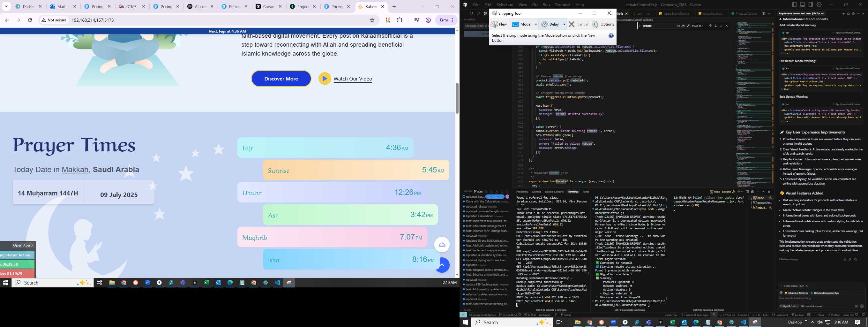Reload the Chrome page
Viewport: 868px width, 327px height.
(x=30, y=20)
